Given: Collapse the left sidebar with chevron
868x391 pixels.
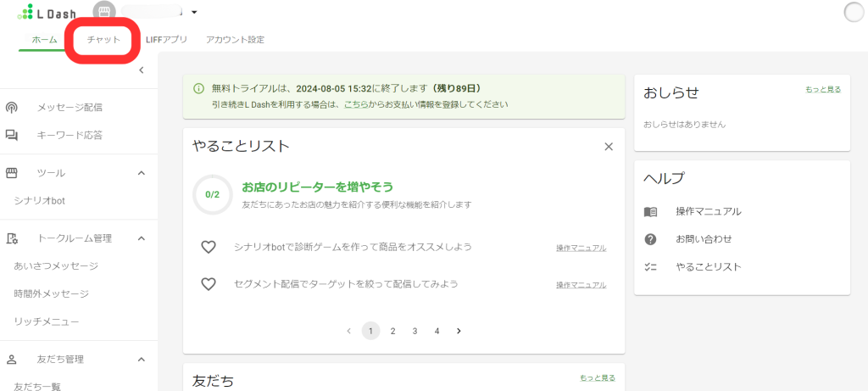Looking at the screenshot, I should 142,70.
